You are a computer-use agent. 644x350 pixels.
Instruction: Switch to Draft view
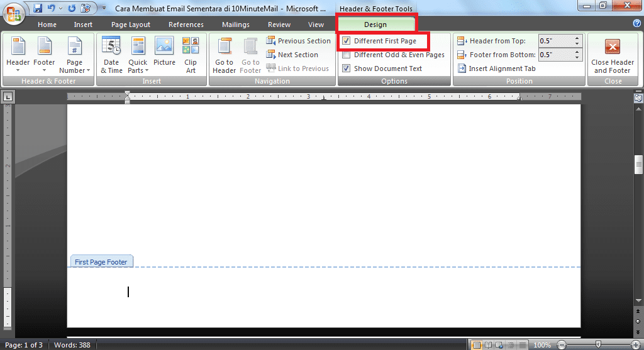[523, 345]
